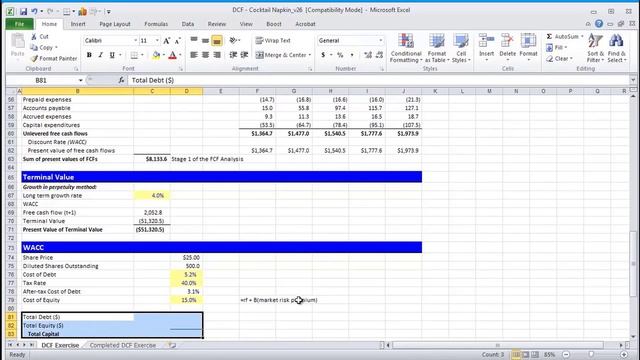Decrease font size with Shrink Font icon

tap(178, 41)
